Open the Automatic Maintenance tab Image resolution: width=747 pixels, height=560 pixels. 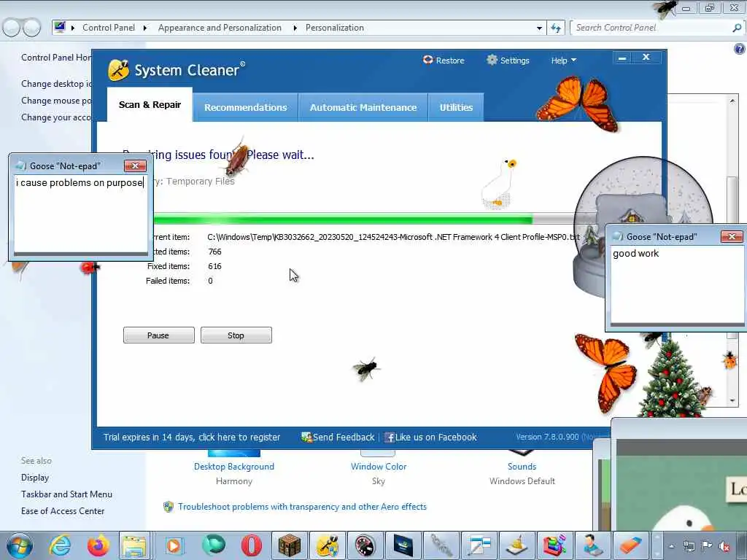(363, 108)
